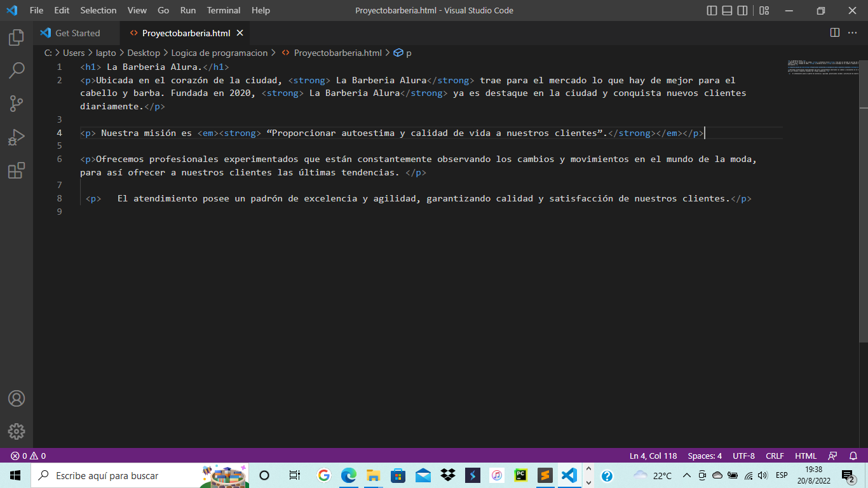Viewport: 868px width, 488px height.
Task: Switch to the Get Started tab
Action: (77, 33)
